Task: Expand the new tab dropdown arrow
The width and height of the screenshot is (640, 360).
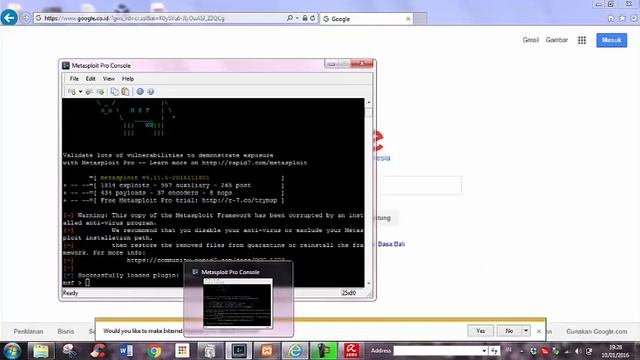Action: 80,92
